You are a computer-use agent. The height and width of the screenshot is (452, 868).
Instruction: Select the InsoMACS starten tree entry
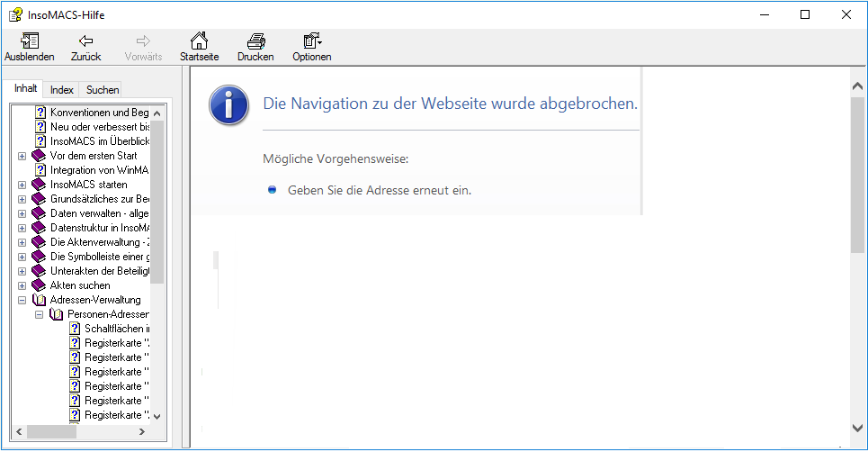point(88,185)
